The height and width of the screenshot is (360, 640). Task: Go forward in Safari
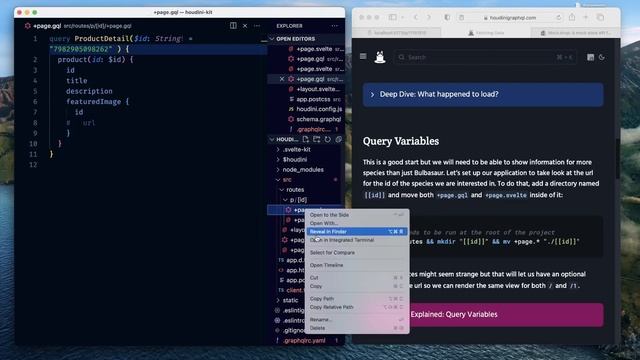coord(429,17)
